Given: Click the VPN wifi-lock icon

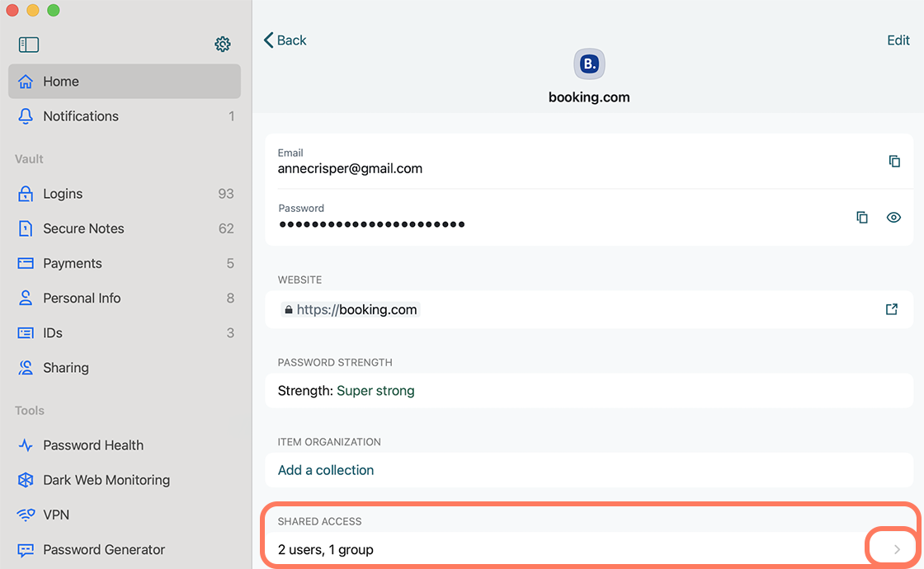Looking at the screenshot, I should (x=26, y=515).
